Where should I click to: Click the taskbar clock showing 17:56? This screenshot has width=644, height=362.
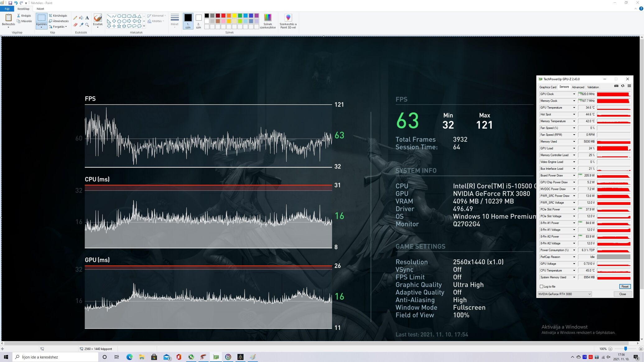click(621, 357)
